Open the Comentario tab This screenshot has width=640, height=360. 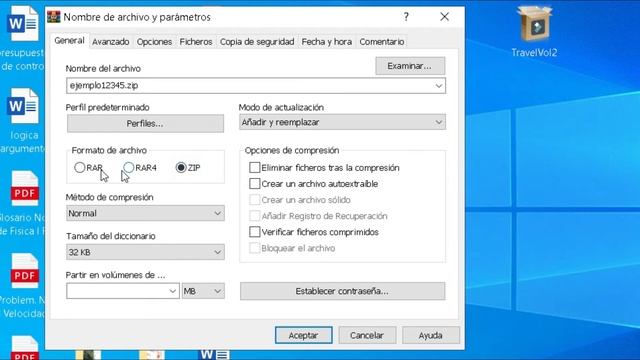382,42
